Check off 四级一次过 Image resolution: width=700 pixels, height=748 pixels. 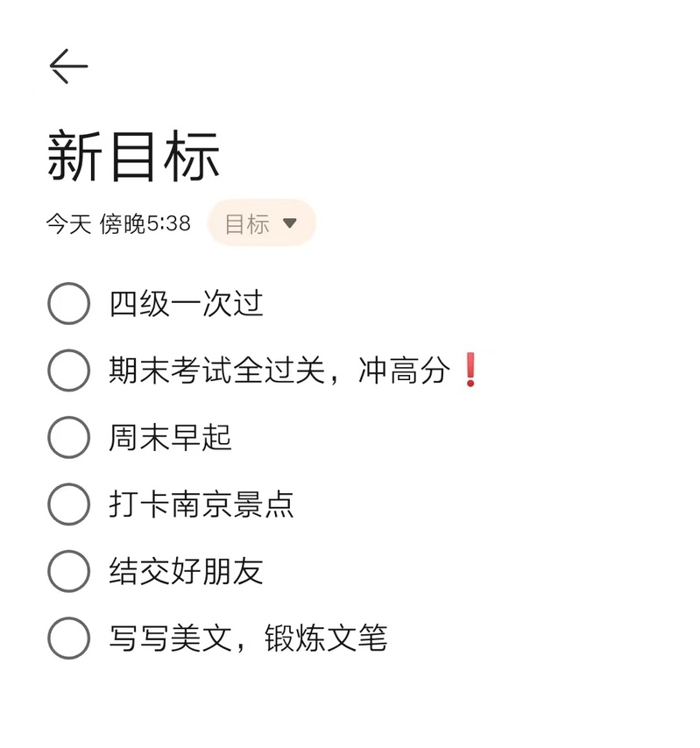click(x=68, y=303)
